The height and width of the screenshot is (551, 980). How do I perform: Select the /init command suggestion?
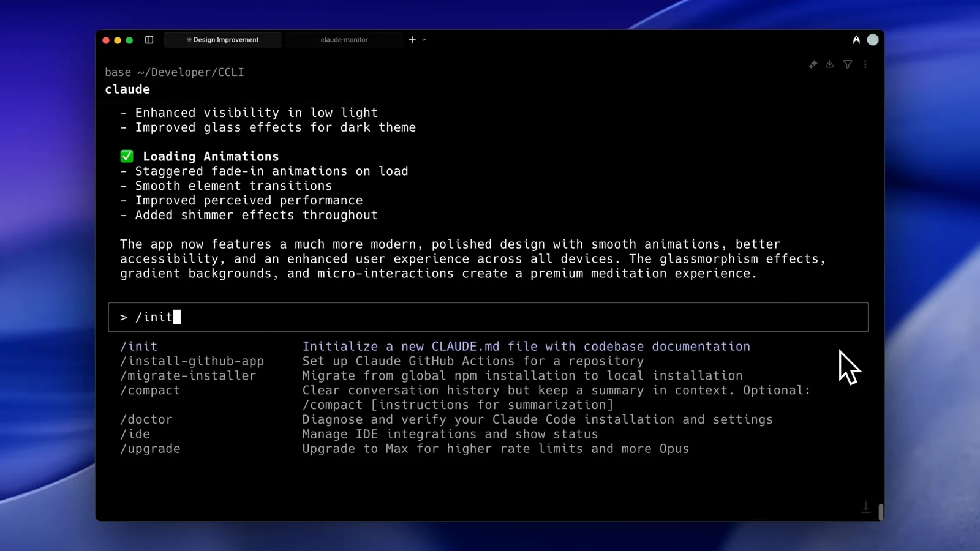click(x=435, y=347)
